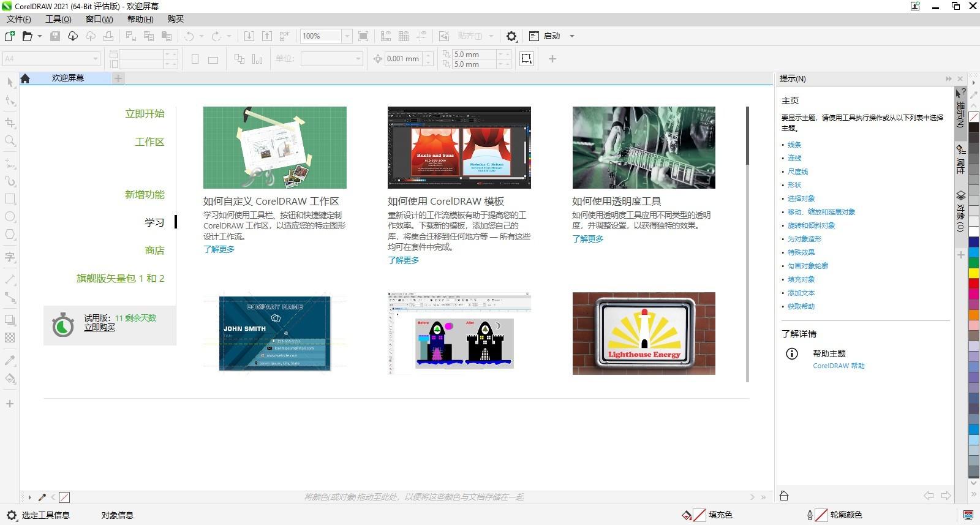The image size is (980, 525).
Task: Click the Open file folder icon
Action: pos(27,36)
